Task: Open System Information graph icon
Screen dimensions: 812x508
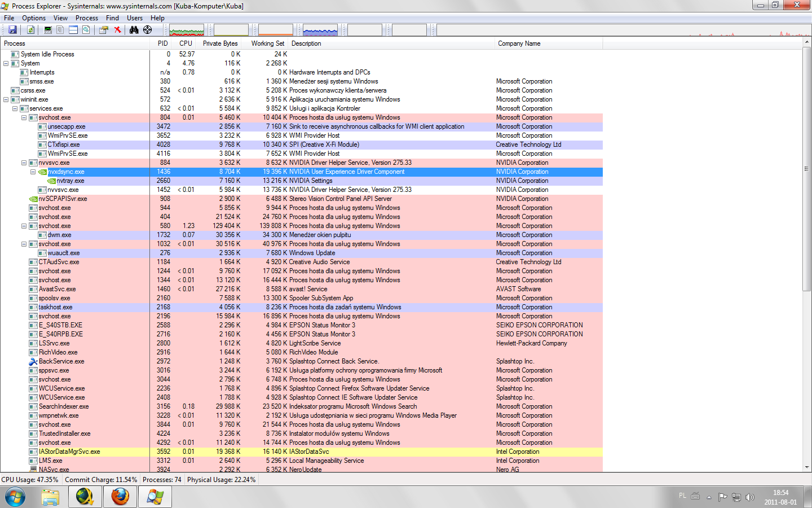Action: click(x=48, y=30)
